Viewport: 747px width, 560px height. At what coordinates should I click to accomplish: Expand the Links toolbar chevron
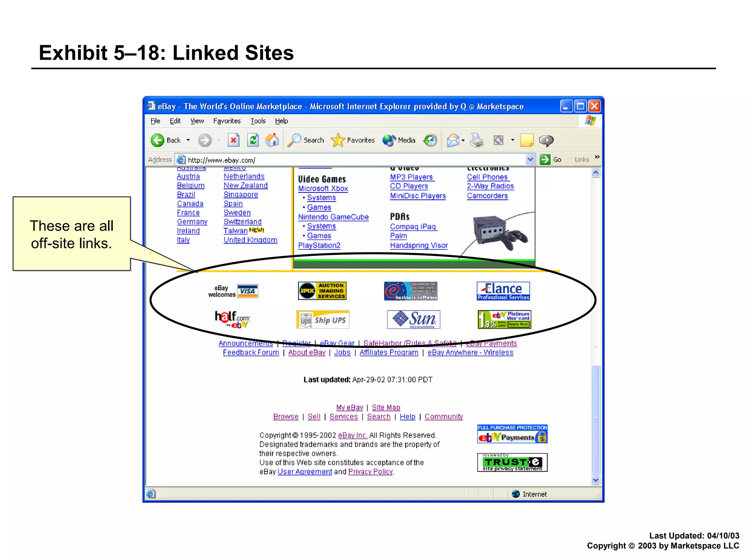coord(597,157)
